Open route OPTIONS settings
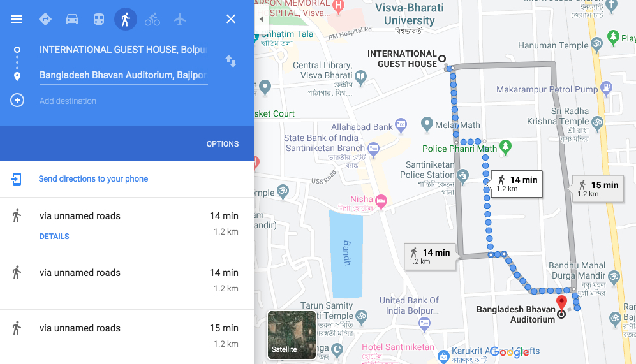 click(222, 144)
